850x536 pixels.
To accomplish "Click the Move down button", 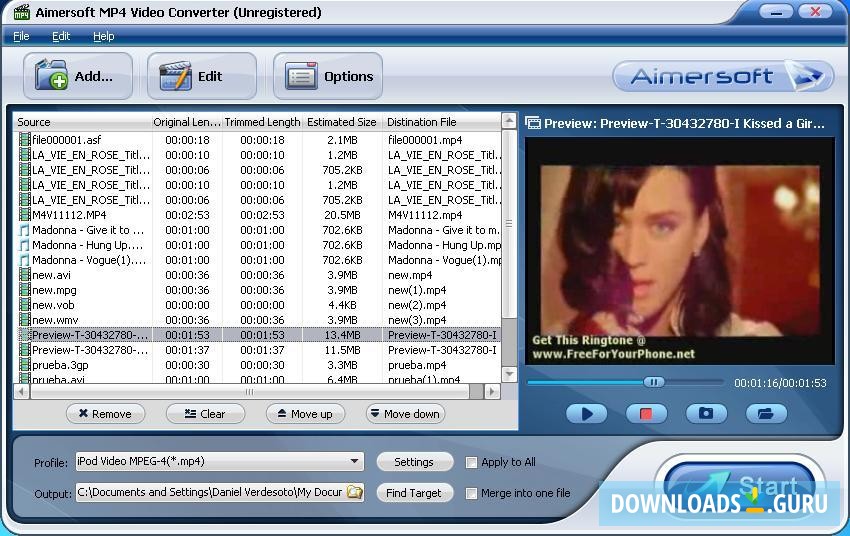I will tap(405, 414).
